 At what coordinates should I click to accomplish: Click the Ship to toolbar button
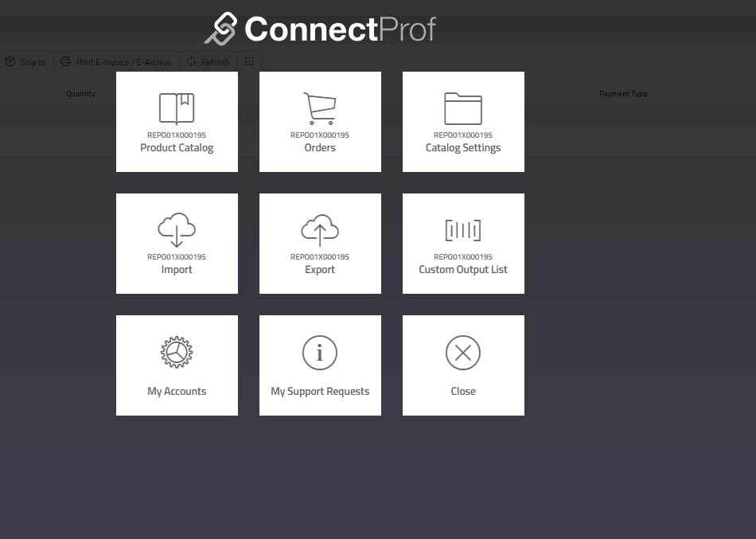click(x=25, y=62)
